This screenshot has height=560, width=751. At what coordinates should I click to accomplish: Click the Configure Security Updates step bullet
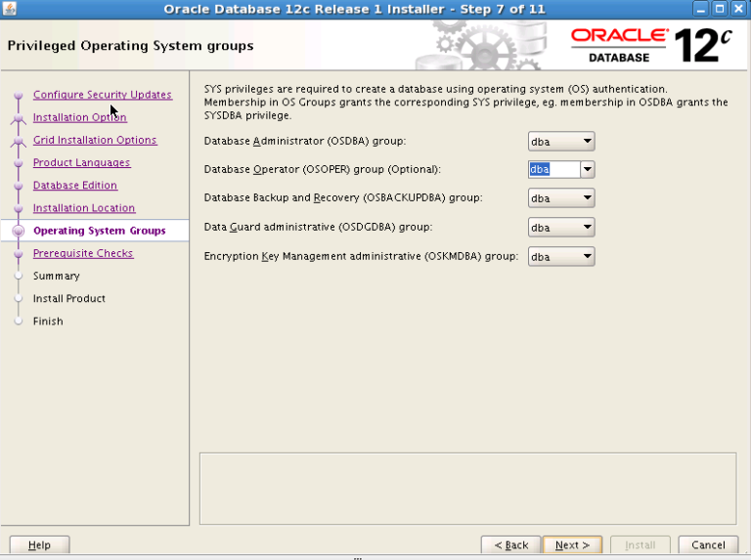(19, 95)
